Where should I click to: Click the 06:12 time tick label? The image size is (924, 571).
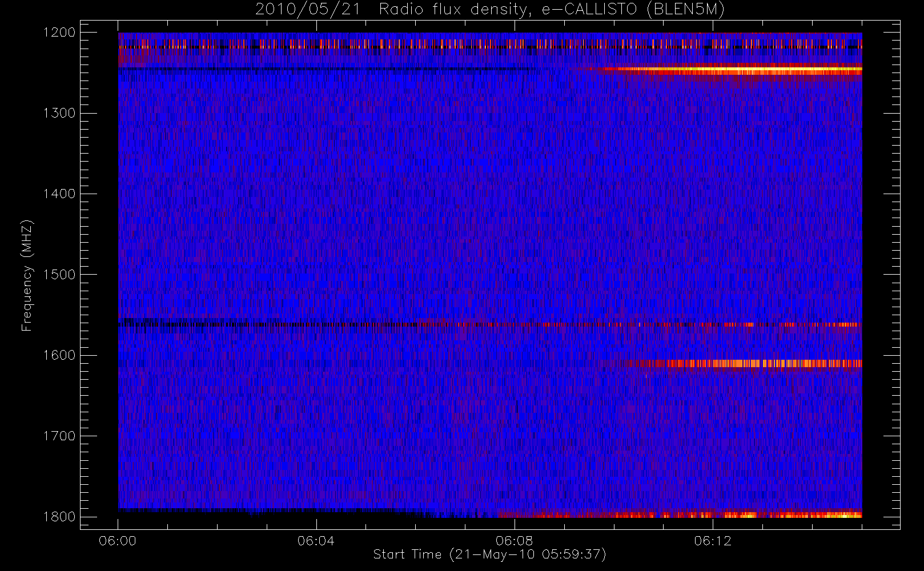[712, 541]
